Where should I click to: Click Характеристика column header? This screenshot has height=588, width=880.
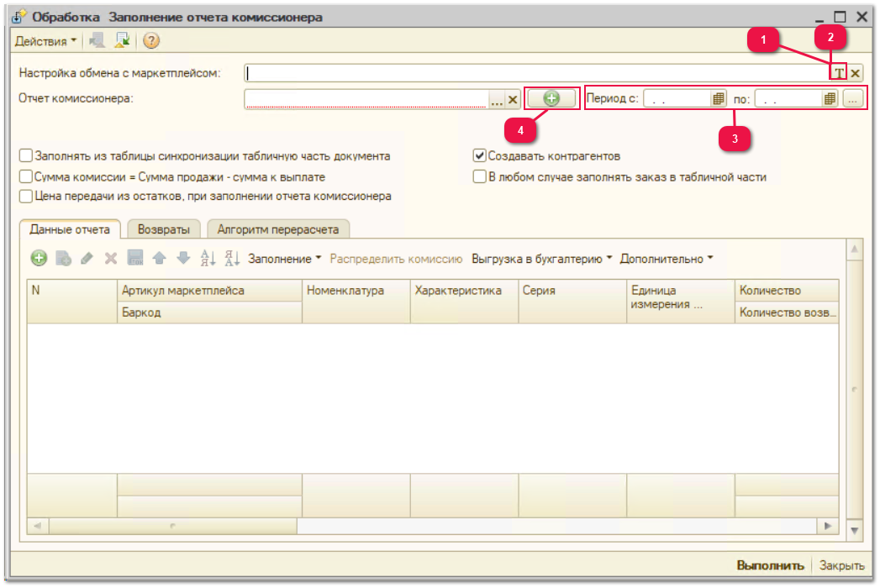[464, 302]
